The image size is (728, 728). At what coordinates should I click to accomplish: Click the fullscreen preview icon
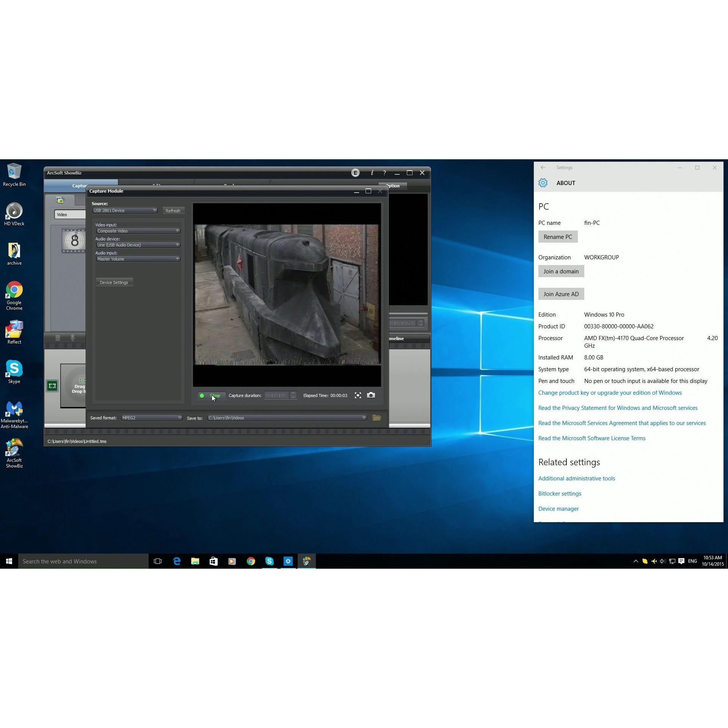[x=358, y=395]
